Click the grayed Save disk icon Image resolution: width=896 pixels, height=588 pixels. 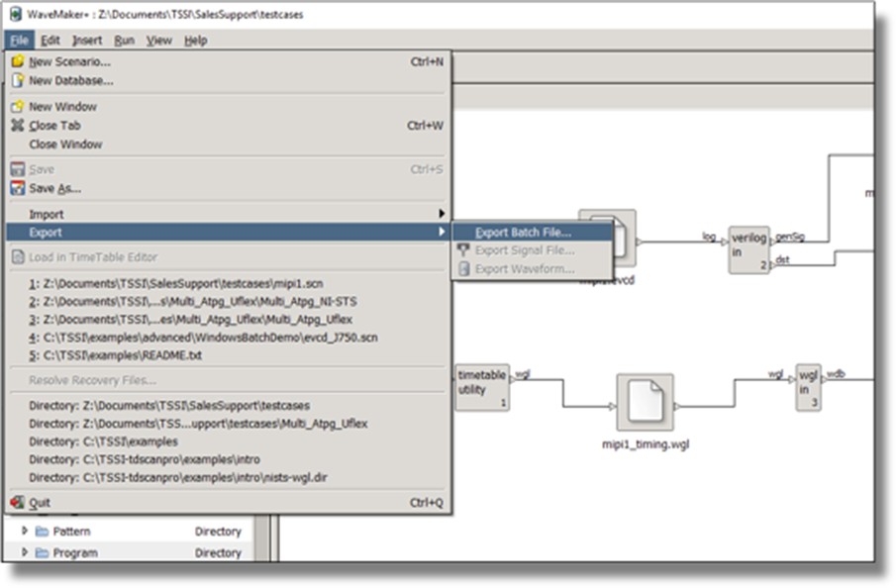pyautogui.click(x=18, y=169)
